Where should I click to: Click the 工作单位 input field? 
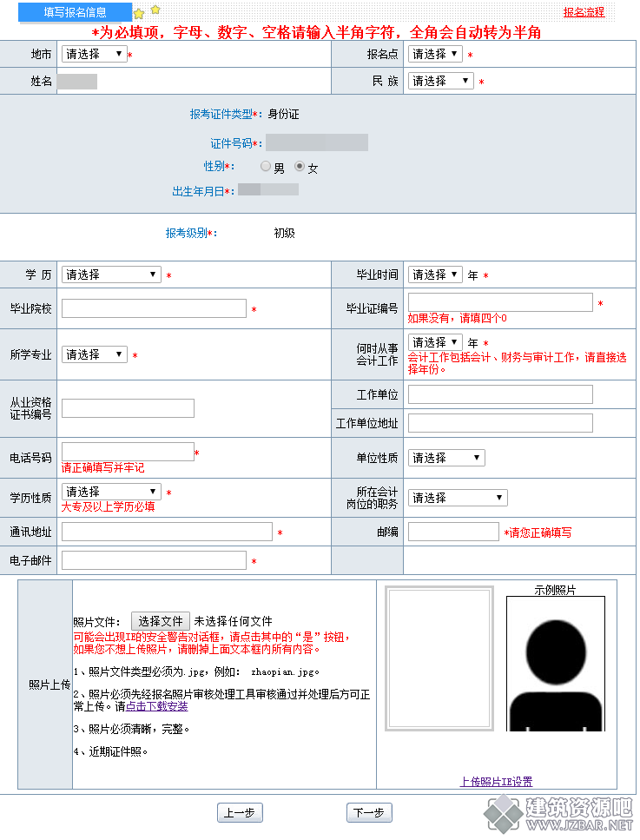[500, 394]
